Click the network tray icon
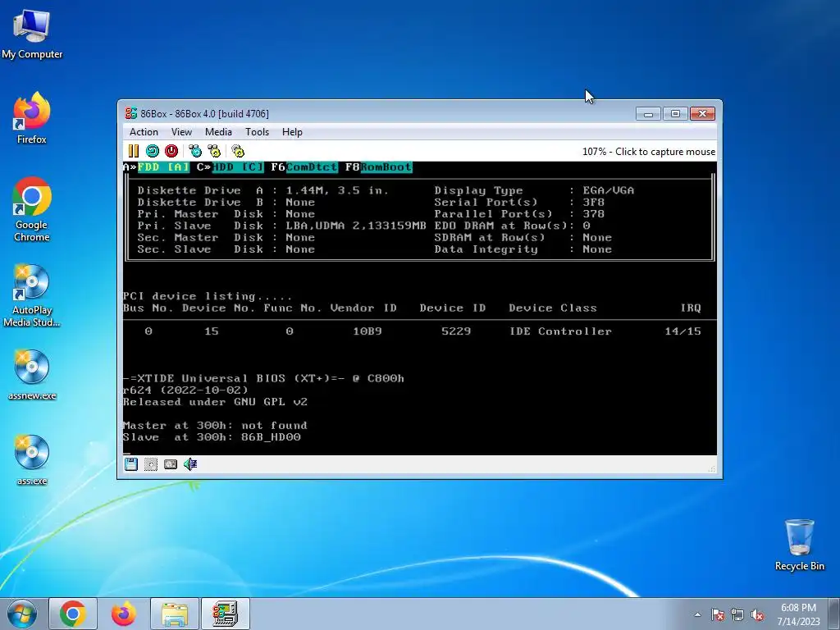The height and width of the screenshot is (630, 840). pos(737,614)
